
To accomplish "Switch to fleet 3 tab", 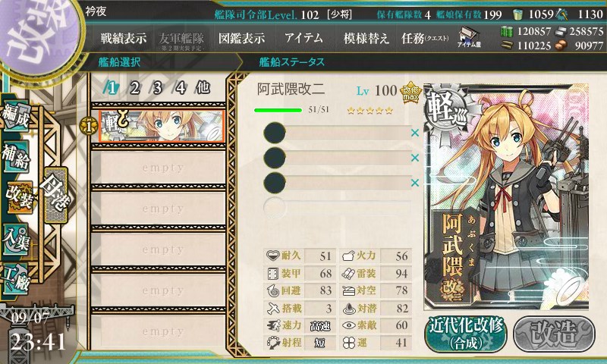I will pos(157,88).
